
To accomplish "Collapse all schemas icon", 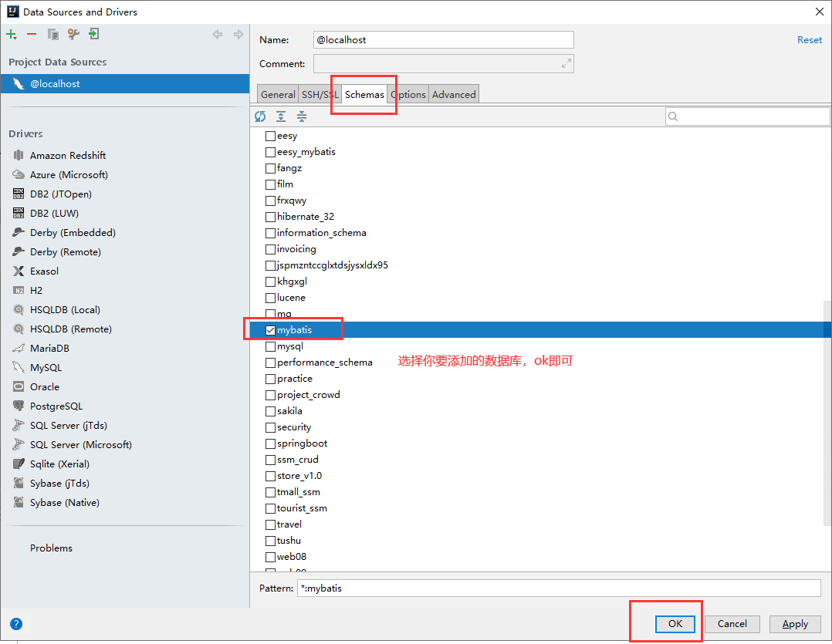I will point(301,116).
